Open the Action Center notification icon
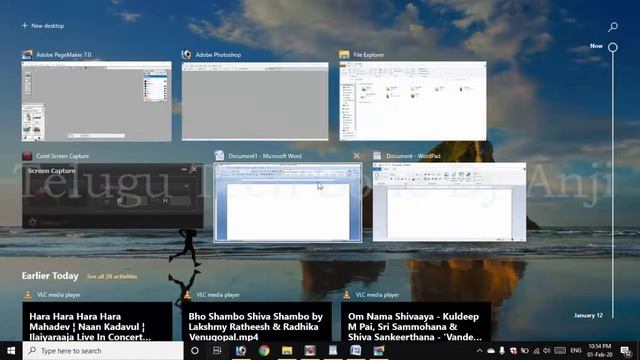The image size is (640, 360). click(x=626, y=351)
